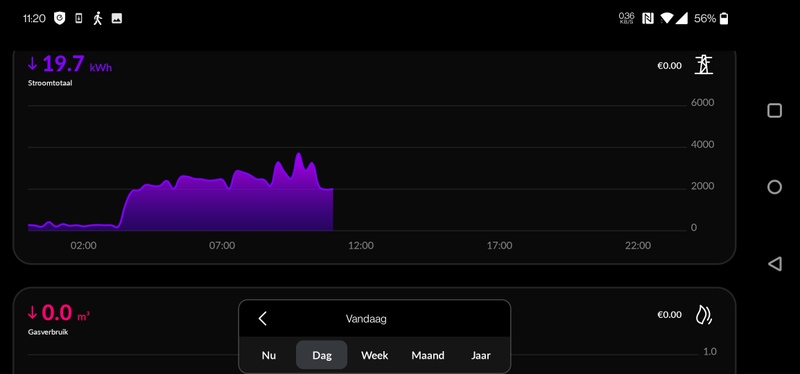Select the Maand period tab
The width and height of the screenshot is (800, 374).
pyautogui.click(x=428, y=355)
